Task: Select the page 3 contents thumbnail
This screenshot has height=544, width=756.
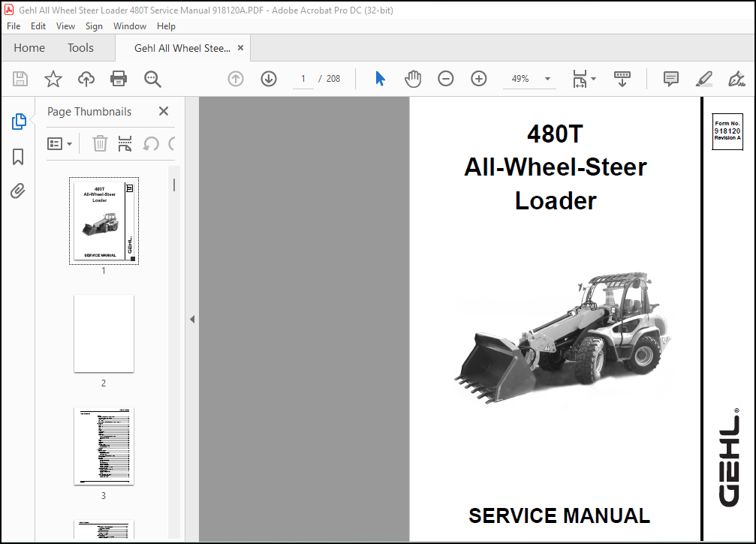Action: click(x=104, y=446)
